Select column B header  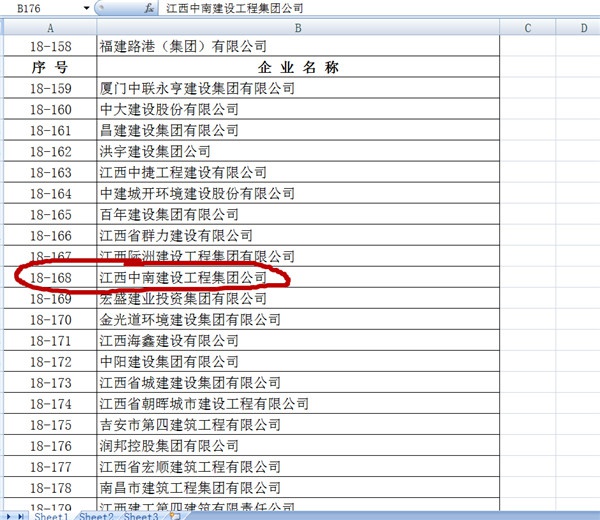pyautogui.click(x=298, y=28)
